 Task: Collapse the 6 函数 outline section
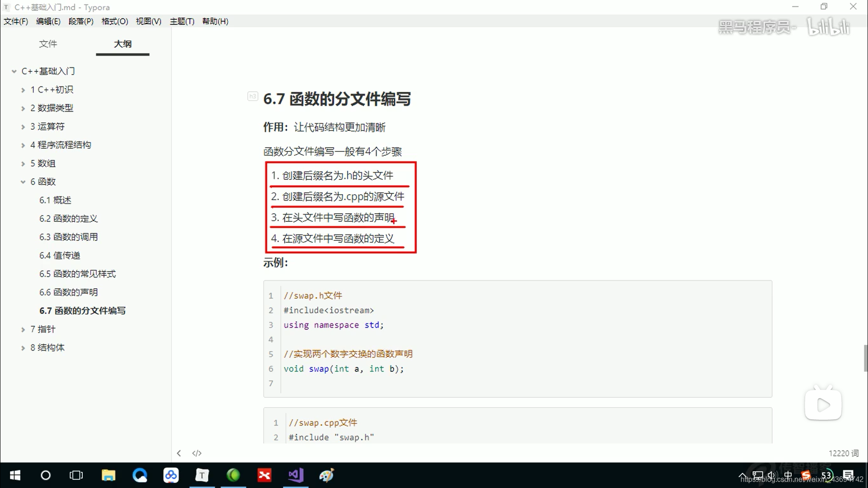[x=23, y=182]
